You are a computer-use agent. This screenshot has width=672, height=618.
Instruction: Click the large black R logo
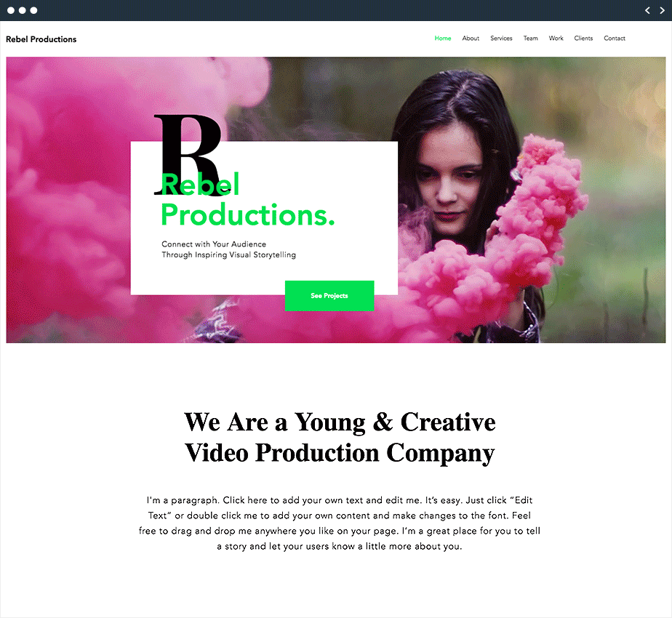tap(188, 155)
